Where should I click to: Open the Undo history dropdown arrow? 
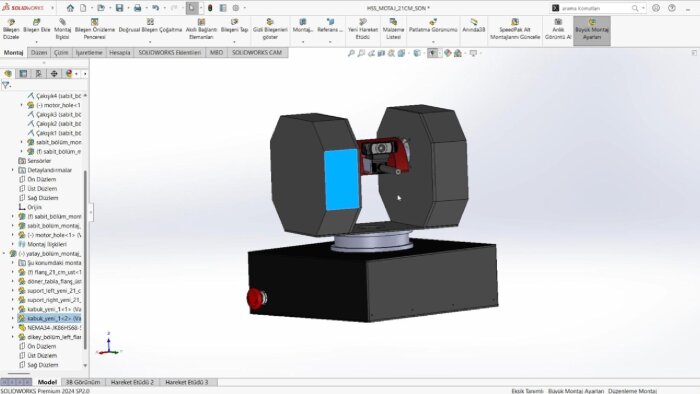[x=164, y=8]
